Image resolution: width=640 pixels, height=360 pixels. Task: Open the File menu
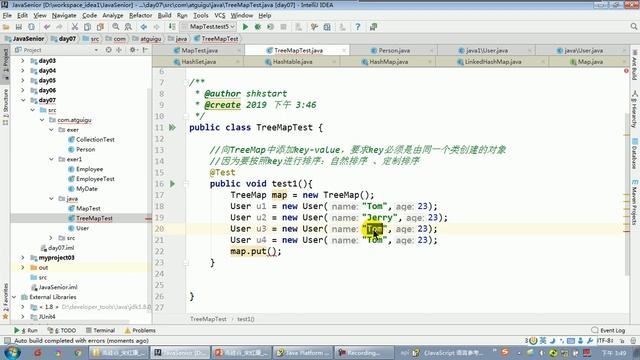point(7,16)
